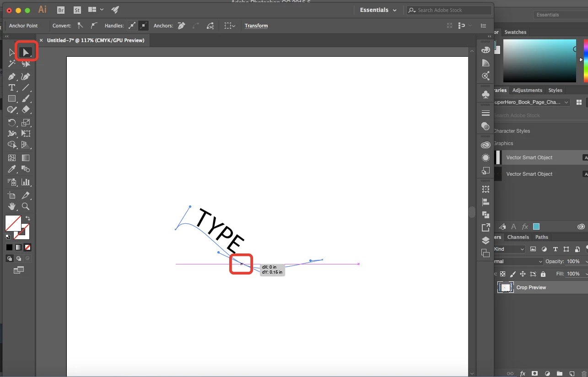Select the Column Graph tool
Screen dimensions: 588x377
tap(26, 182)
